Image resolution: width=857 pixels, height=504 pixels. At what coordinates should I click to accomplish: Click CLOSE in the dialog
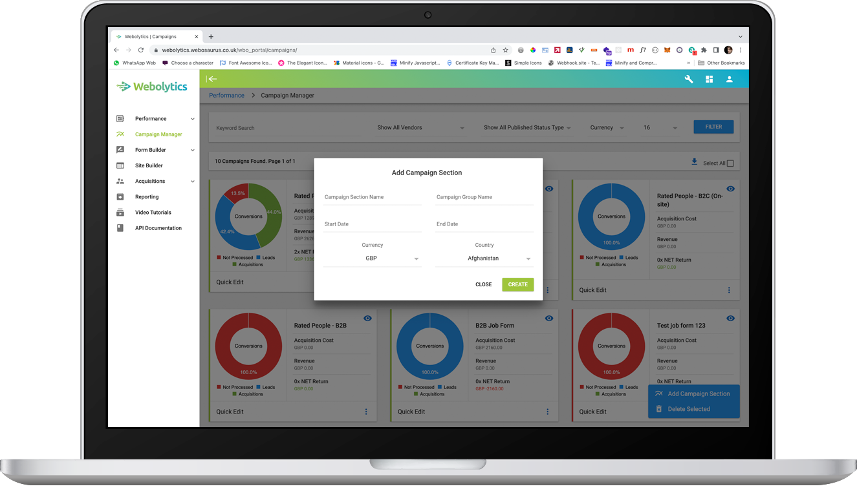pyautogui.click(x=483, y=284)
